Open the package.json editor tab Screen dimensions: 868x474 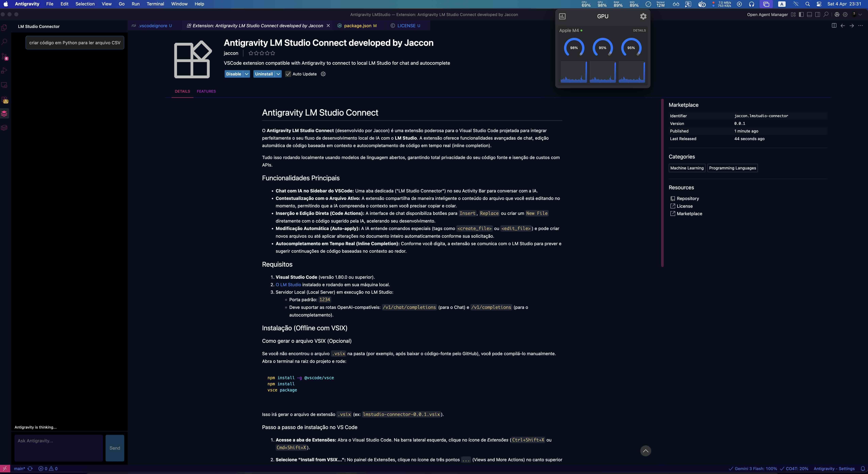coord(358,26)
